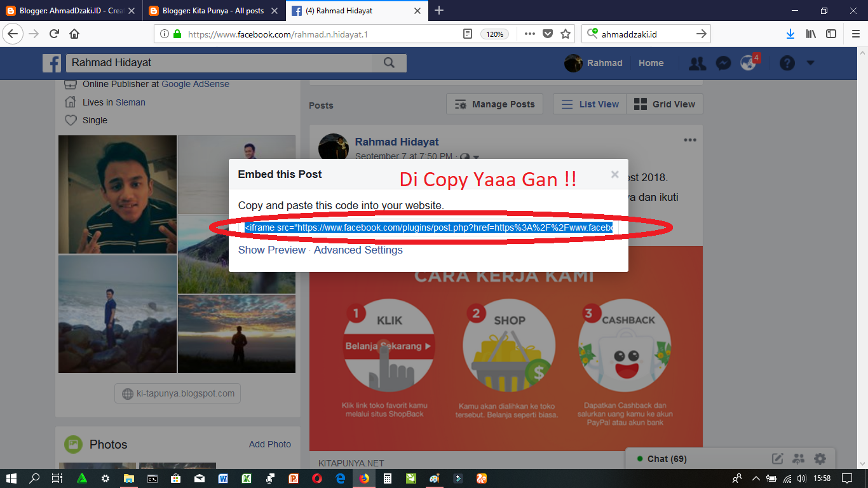
Task: Bookmark this page with the star icon
Action: click(x=566, y=34)
